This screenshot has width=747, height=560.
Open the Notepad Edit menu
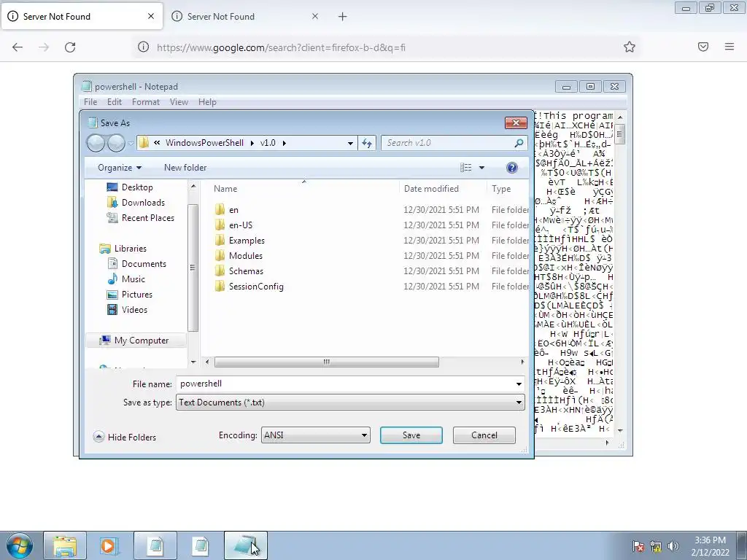tap(115, 102)
